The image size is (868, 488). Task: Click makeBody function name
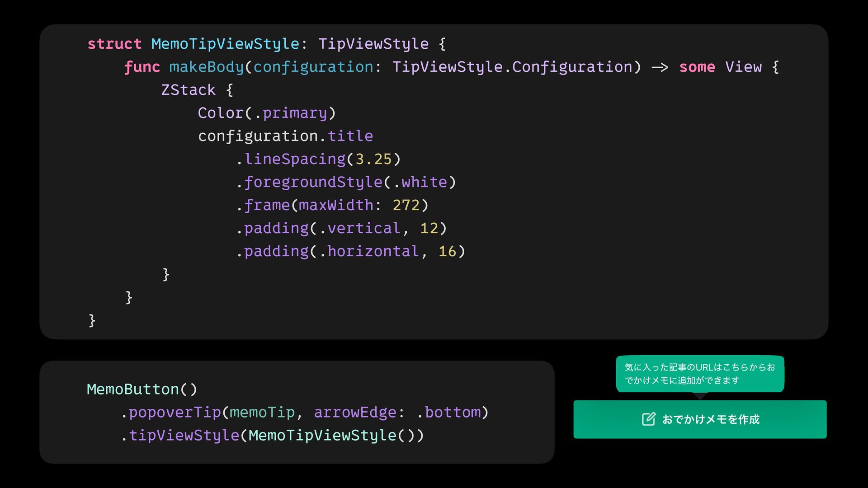coord(206,67)
